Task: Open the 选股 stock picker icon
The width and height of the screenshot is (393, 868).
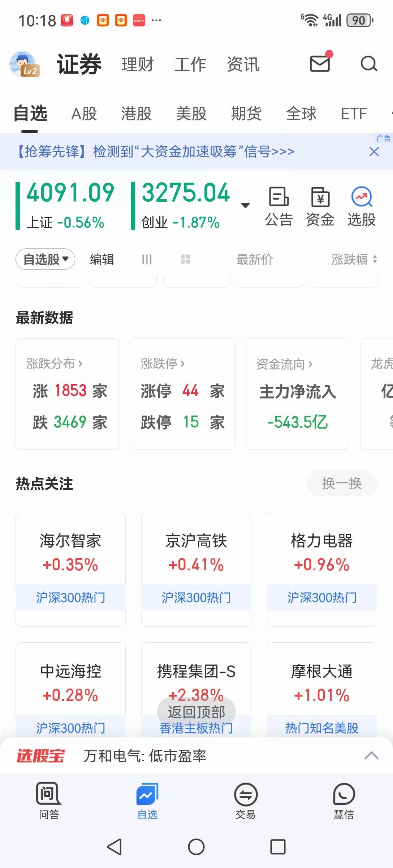Action: coord(362,207)
